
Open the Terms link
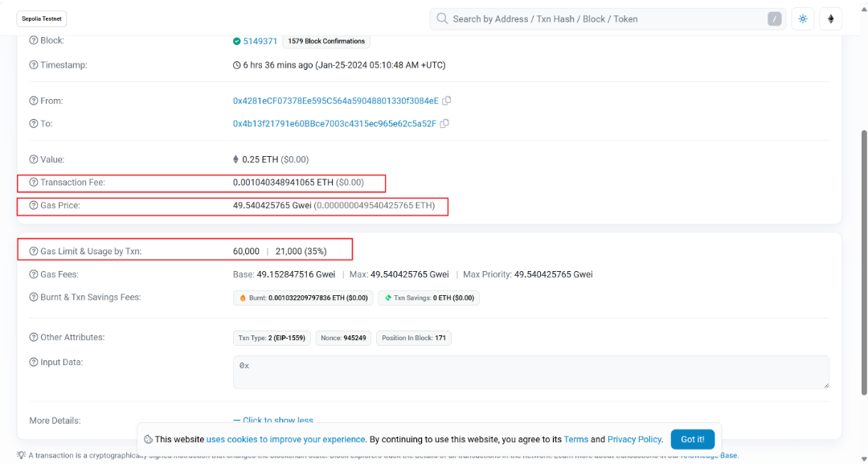pyautogui.click(x=575, y=439)
